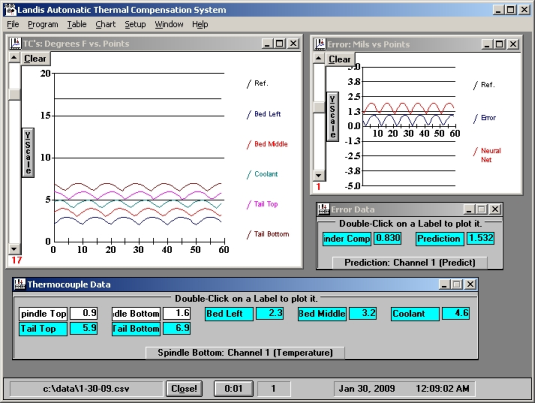Viewport: 535px width, 403px height.
Task: Select Ref. legend in TC's chart
Action: click(x=258, y=83)
